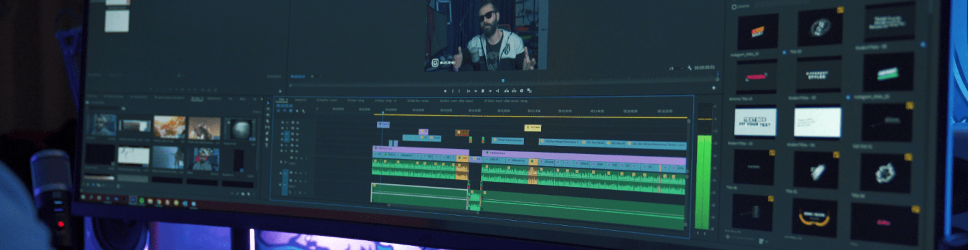Open the Program Monitor settings wrench
Image resolution: width=980 pixels, height=250 pixels.
click(689, 68)
